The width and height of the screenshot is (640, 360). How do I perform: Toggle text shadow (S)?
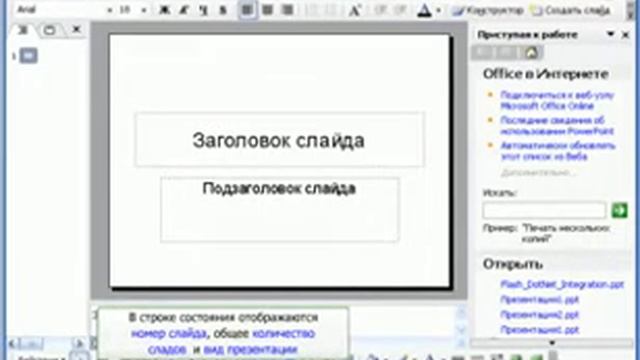click(x=223, y=10)
